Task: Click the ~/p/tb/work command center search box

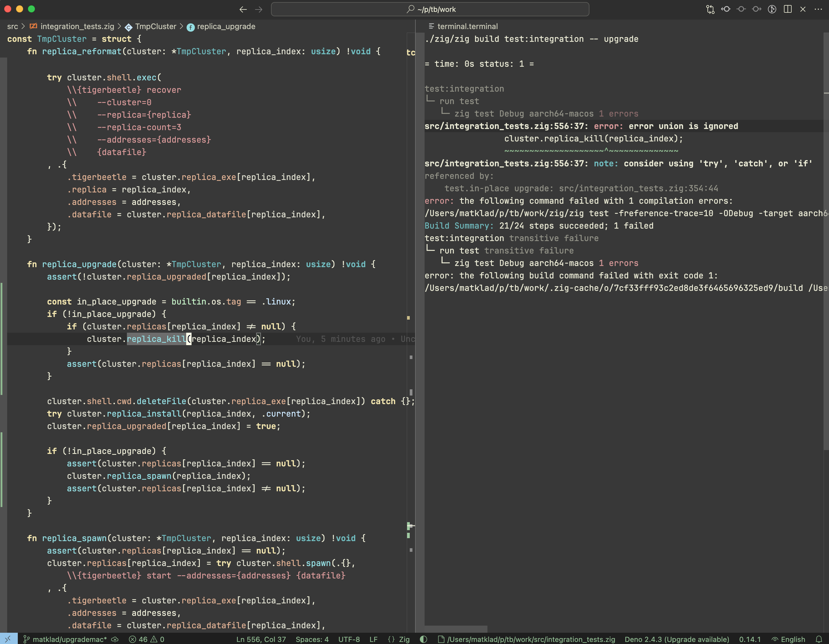Action: coord(430,9)
